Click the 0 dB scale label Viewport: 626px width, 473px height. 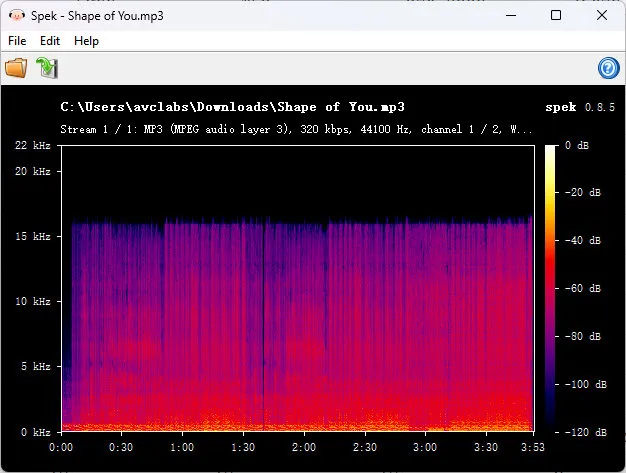point(577,145)
